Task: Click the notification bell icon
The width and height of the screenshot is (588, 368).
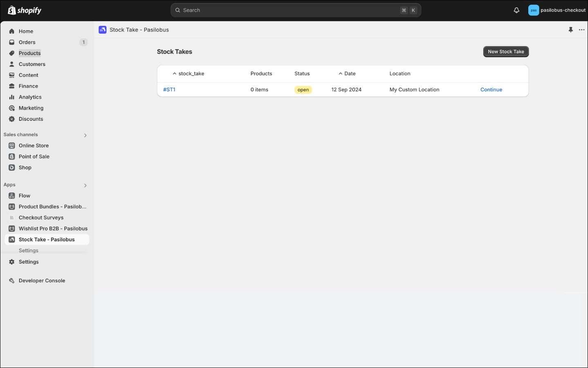Action: pos(516,10)
